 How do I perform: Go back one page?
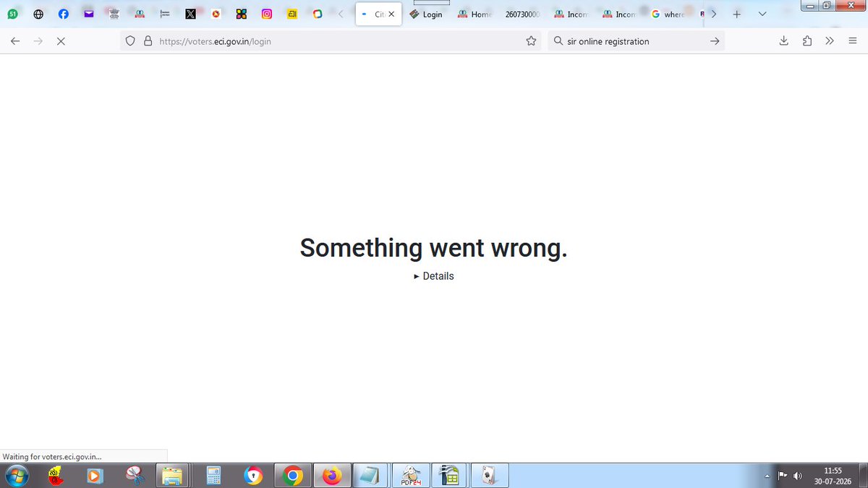[x=15, y=41]
